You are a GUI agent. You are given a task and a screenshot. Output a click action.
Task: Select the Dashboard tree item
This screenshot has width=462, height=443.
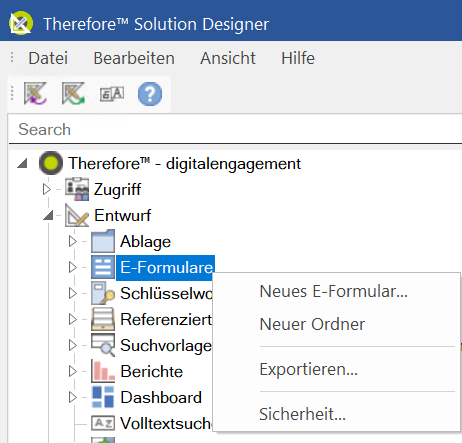click(x=161, y=397)
